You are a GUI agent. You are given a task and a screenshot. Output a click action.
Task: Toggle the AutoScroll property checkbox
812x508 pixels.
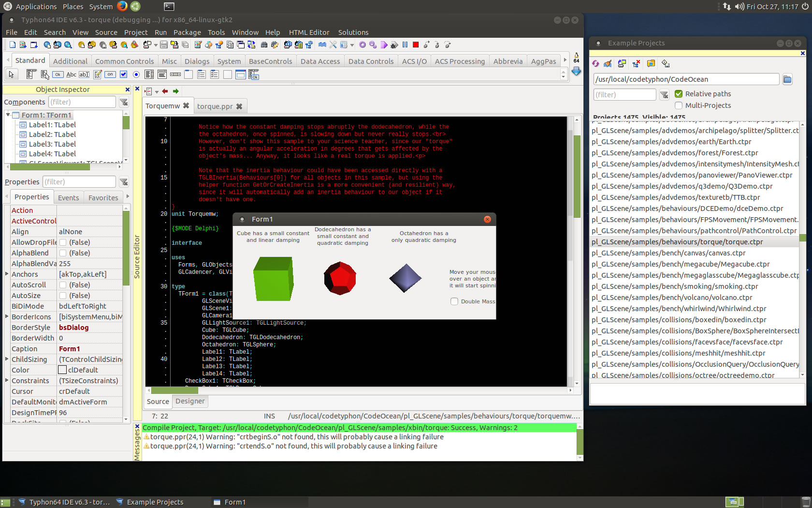point(63,285)
